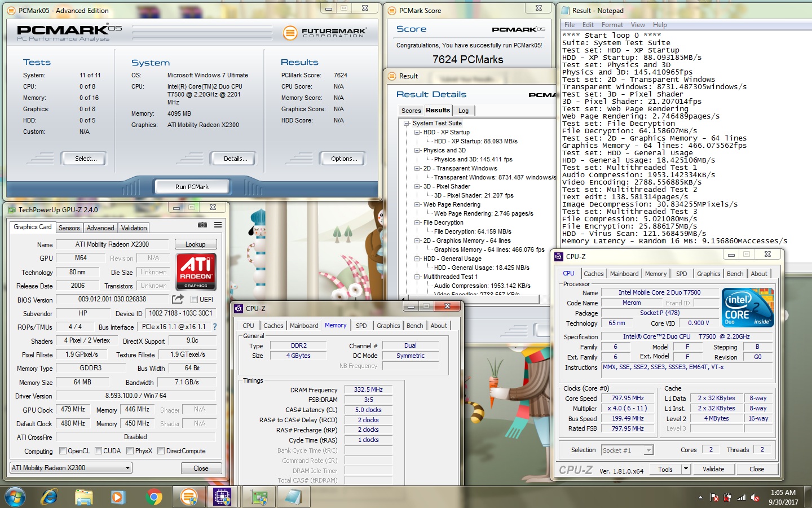The image size is (812, 508).
Task: Open the Scores tab in Result Details
Action: coord(411,111)
